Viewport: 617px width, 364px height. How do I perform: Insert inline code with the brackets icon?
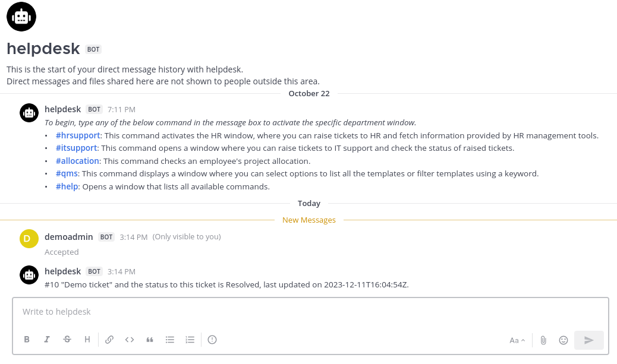tap(130, 340)
